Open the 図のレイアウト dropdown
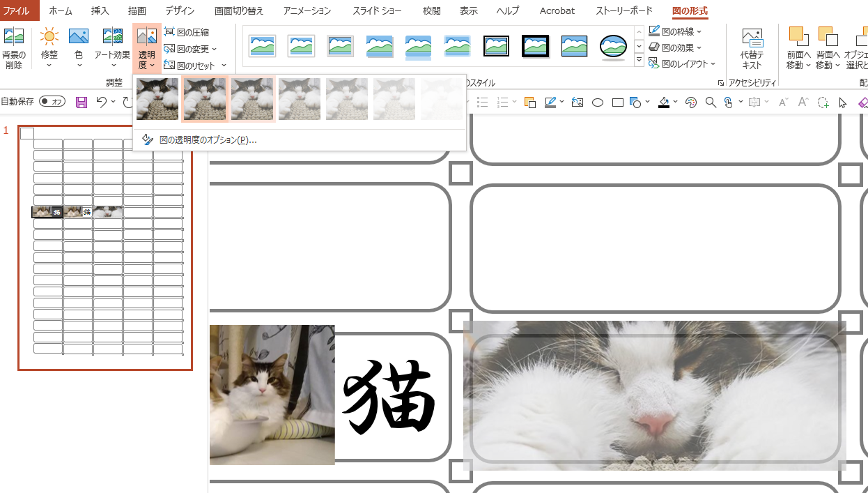Image resolution: width=868 pixels, height=493 pixels. [682, 63]
